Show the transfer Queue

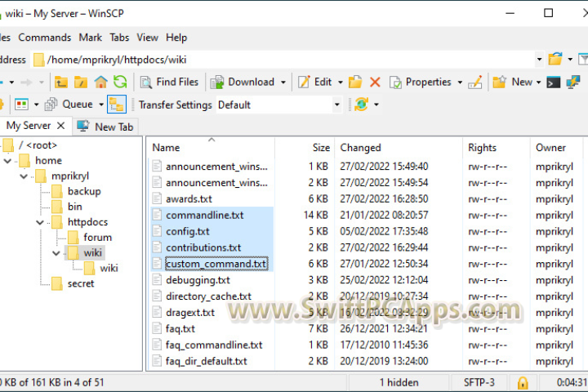pyautogui.click(x=69, y=105)
